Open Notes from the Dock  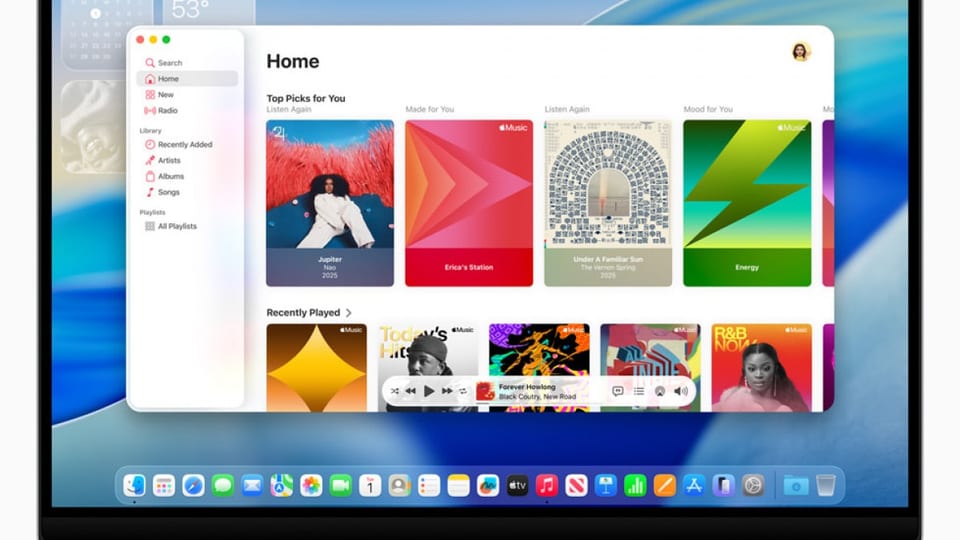[x=458, y=486]
